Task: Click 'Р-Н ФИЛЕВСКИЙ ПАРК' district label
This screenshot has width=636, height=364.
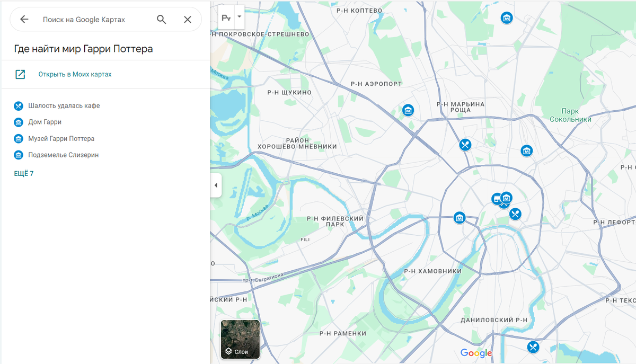Action: point(335,221)
